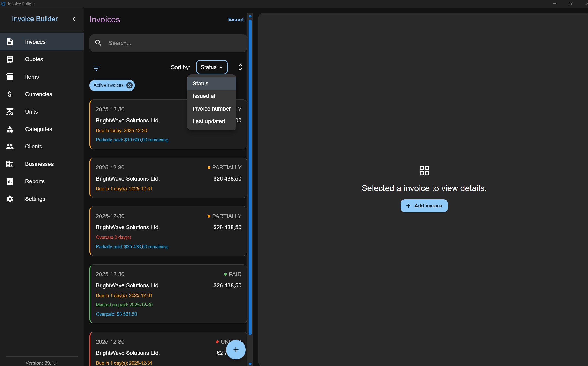Open the Items archive box icon
Image resolution: width=588 pixels, height=366 pixels.
10,77
